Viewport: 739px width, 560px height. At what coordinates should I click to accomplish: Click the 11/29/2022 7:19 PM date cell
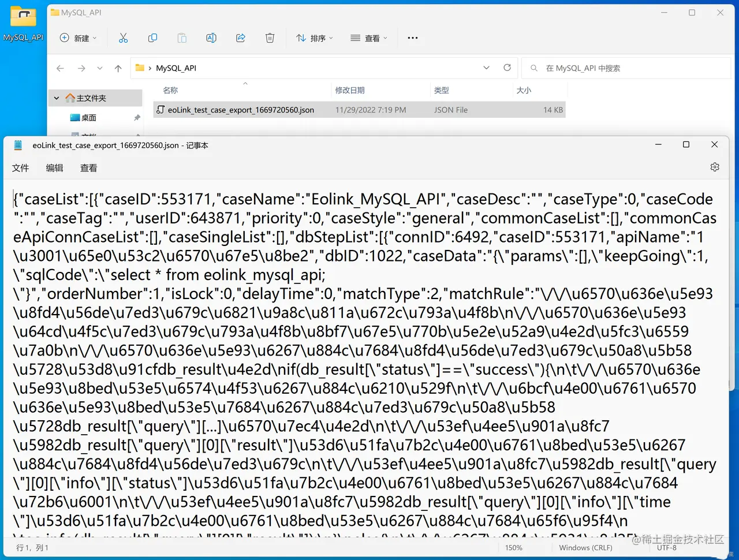[x=371, y=110]
